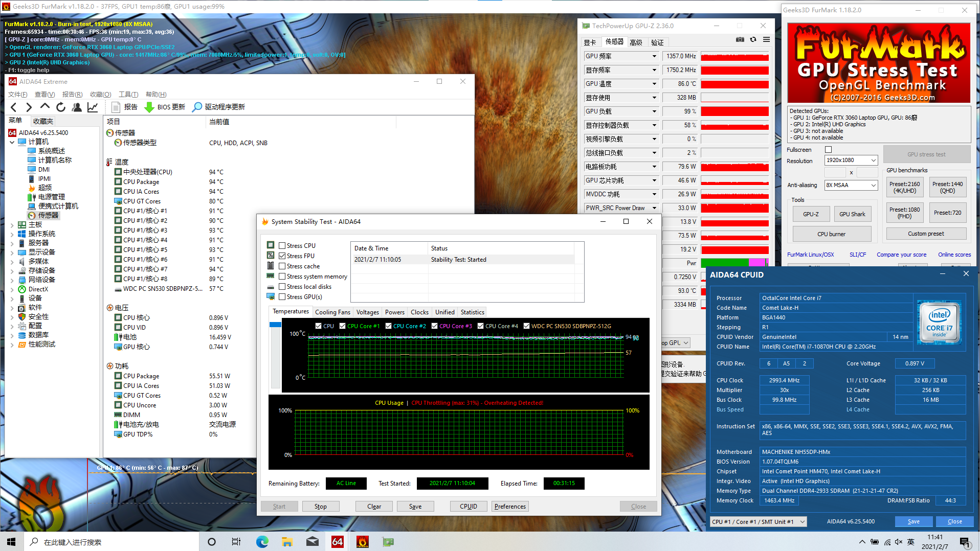Click AIDA64 back navigation arrow
This screenshot has width=980, height=551.
[x=14, y=107]
